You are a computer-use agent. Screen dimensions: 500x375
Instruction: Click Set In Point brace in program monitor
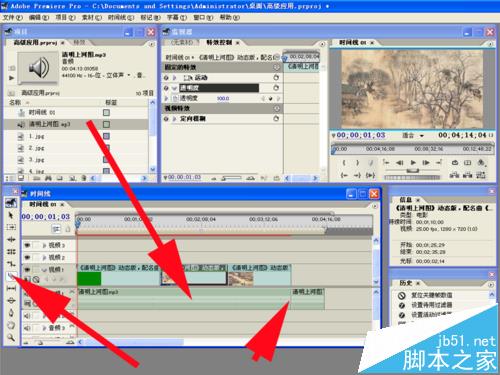click(344, 163)
